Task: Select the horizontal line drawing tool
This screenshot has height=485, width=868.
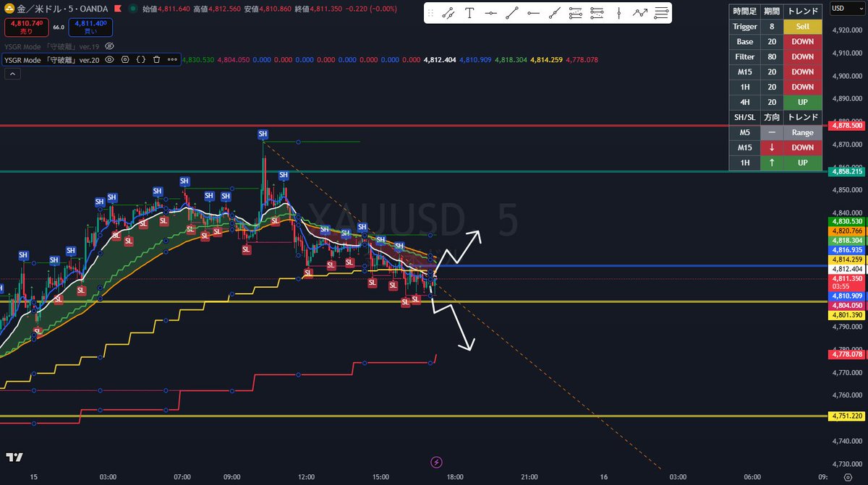Action: coord(491,13)
